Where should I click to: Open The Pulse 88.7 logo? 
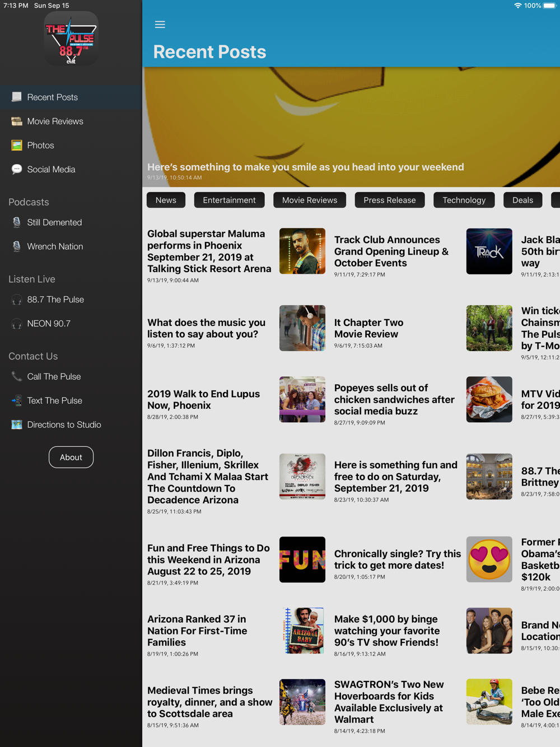pyautogui.click(x=71, y=39)
